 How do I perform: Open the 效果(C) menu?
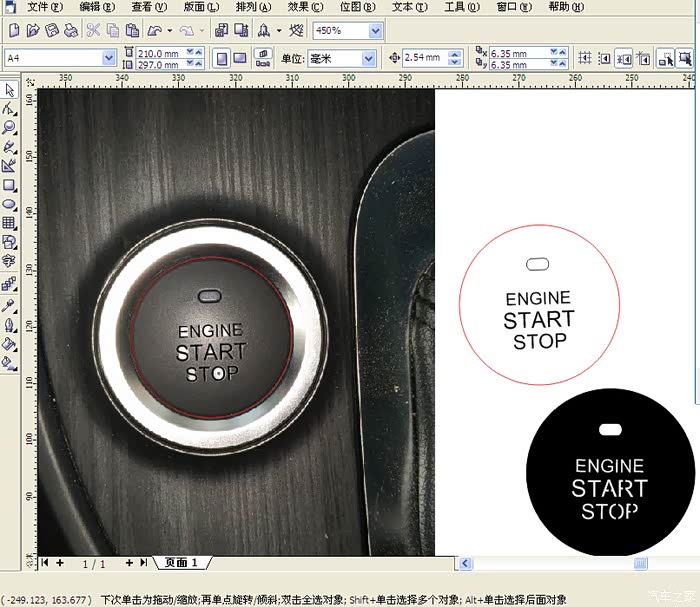coord(304,6)
